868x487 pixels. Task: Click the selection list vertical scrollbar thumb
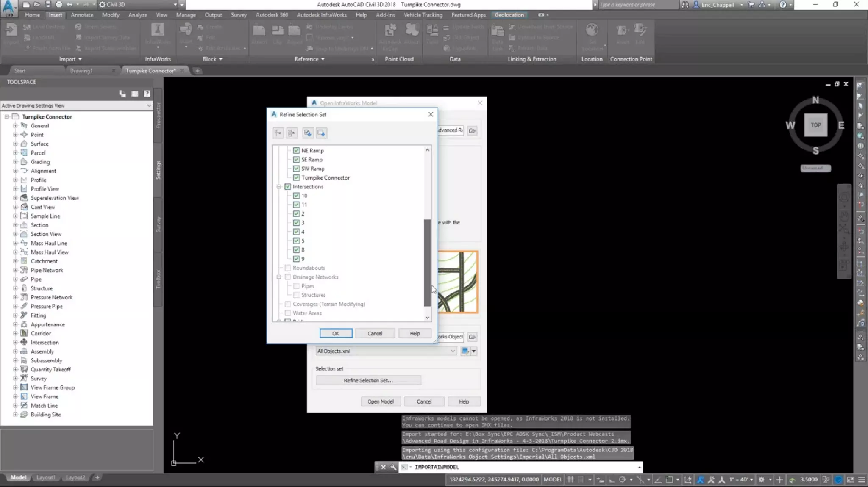coord(427,263)
